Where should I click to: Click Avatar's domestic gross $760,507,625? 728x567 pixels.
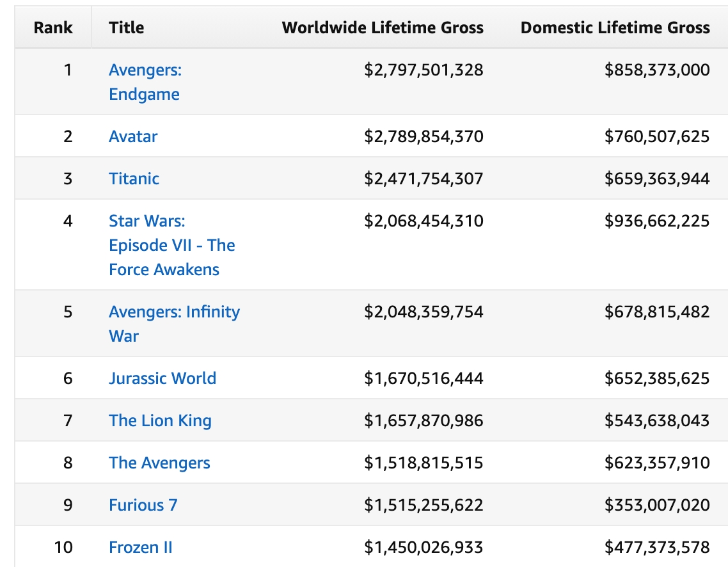657,136
